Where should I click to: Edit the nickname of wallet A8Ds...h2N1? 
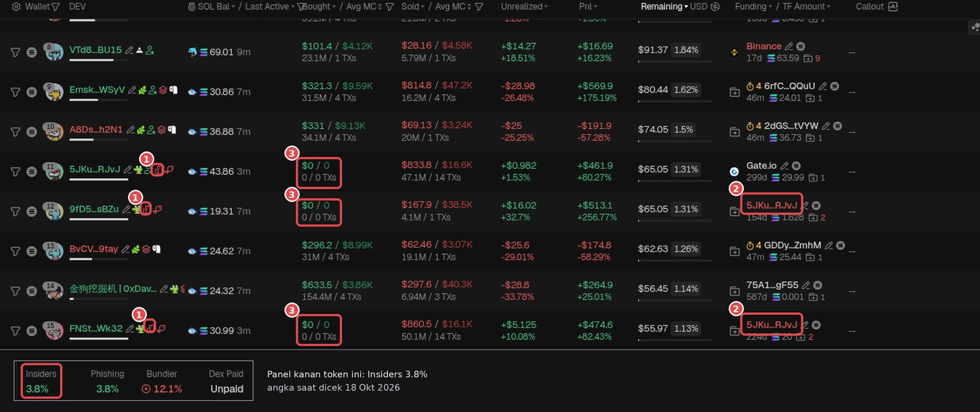130,130
